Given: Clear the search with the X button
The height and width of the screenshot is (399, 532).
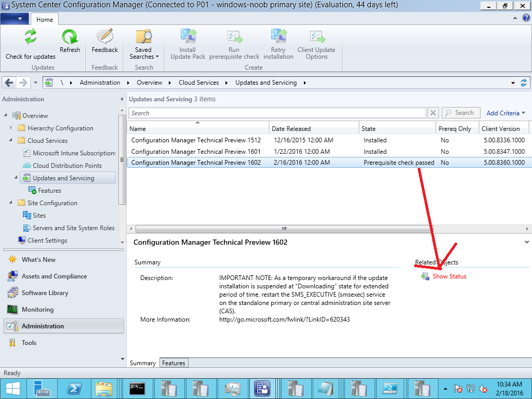Looking at the screenshot, I should 433,113.
